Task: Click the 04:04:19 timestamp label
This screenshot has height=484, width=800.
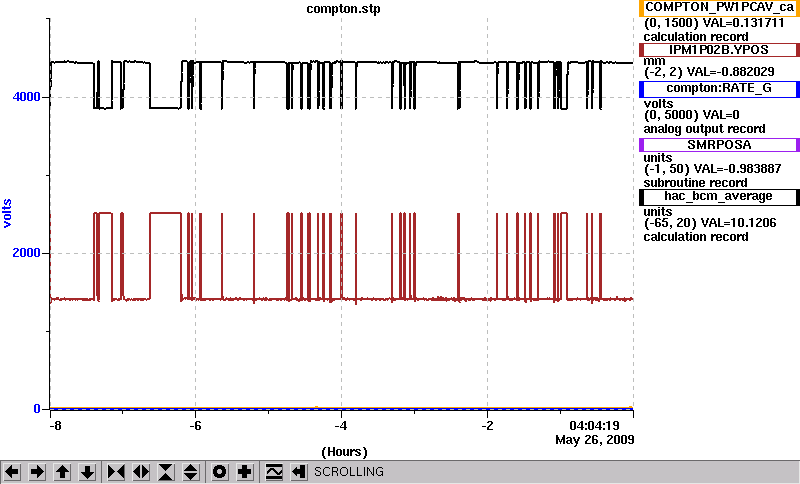Action: tap(594, 425)
